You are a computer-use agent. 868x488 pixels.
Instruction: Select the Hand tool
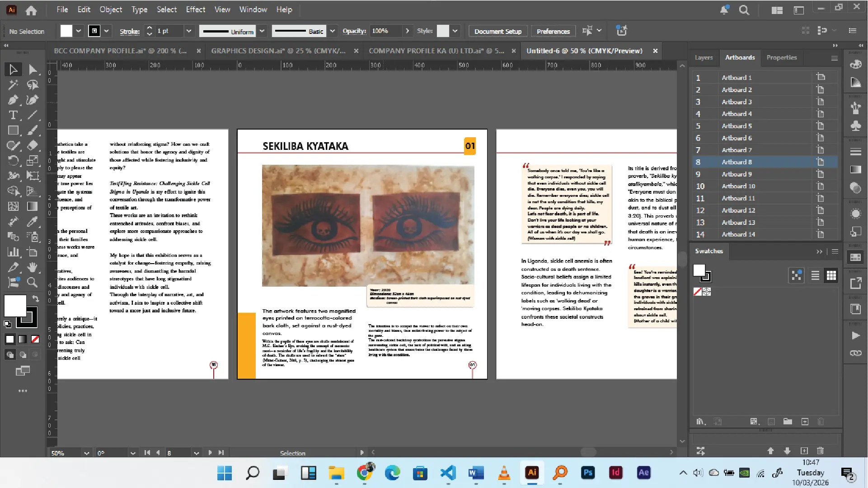pyautogui.click(x=32, y=267)
